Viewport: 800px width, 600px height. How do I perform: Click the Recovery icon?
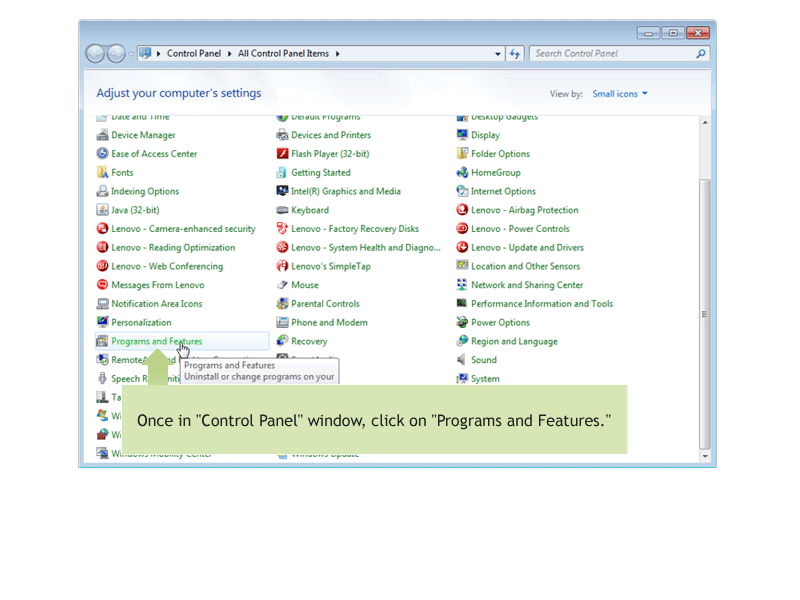(282, 341)
